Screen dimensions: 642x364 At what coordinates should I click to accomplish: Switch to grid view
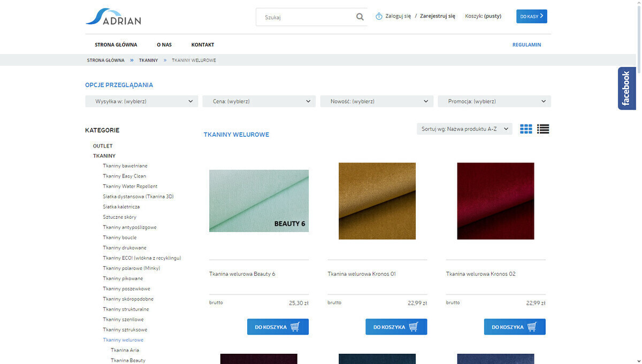[x=526, y=129]
